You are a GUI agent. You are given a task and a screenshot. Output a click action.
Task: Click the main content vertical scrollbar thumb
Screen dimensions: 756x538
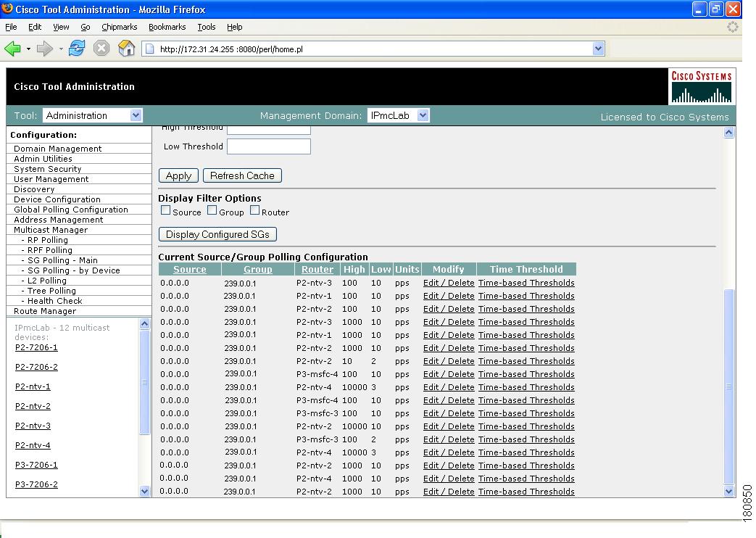(729, 386)
